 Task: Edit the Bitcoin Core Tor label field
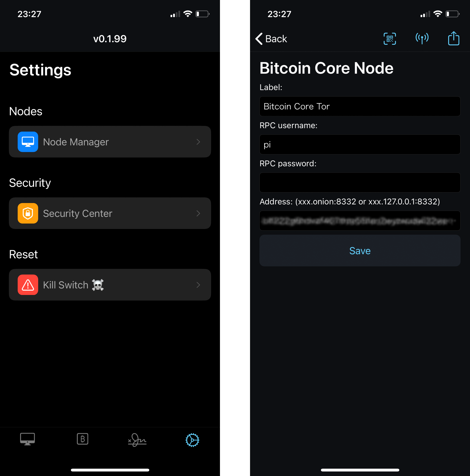tap(360, 106)
